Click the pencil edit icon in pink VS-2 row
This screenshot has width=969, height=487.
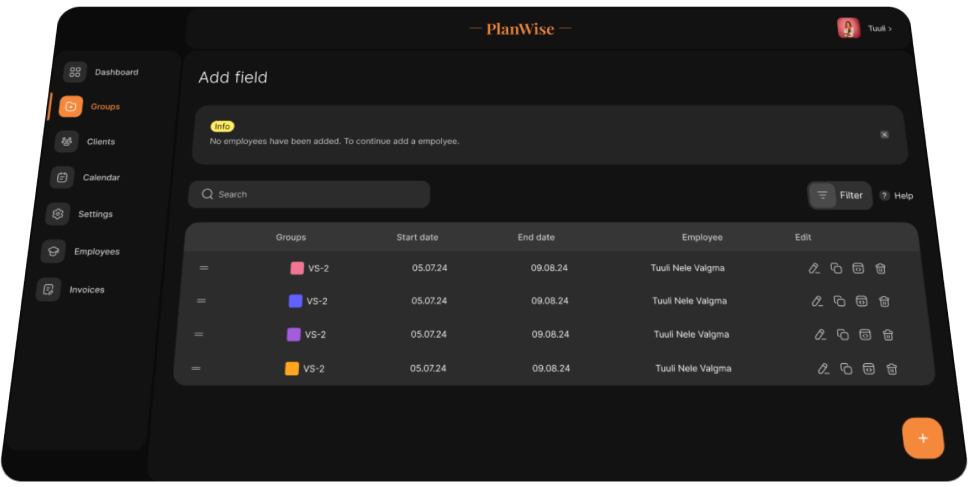[814, 268]
